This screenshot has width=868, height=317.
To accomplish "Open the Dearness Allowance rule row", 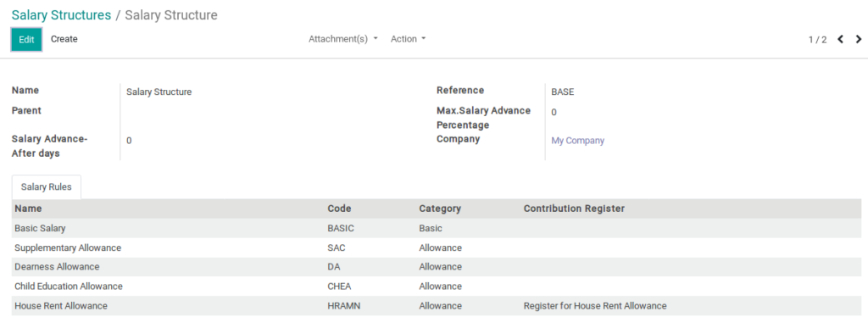I will (437, 267).
